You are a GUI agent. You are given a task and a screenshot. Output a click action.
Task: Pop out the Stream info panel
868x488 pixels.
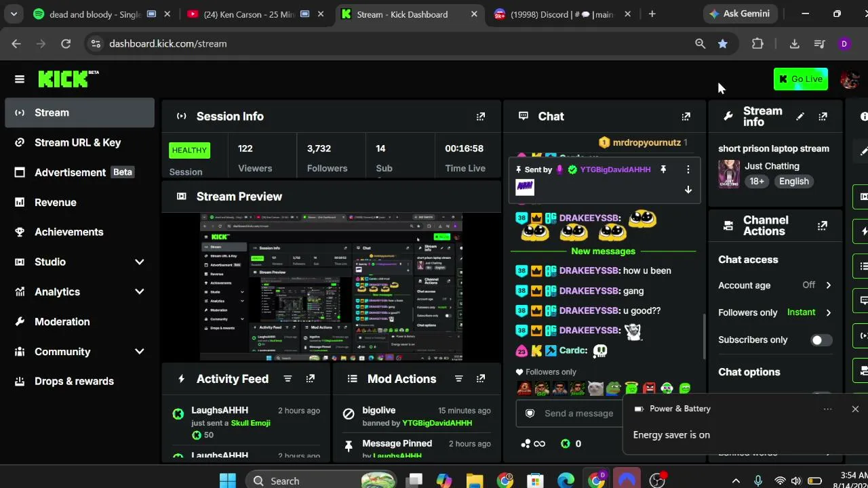tap(823, 117)
